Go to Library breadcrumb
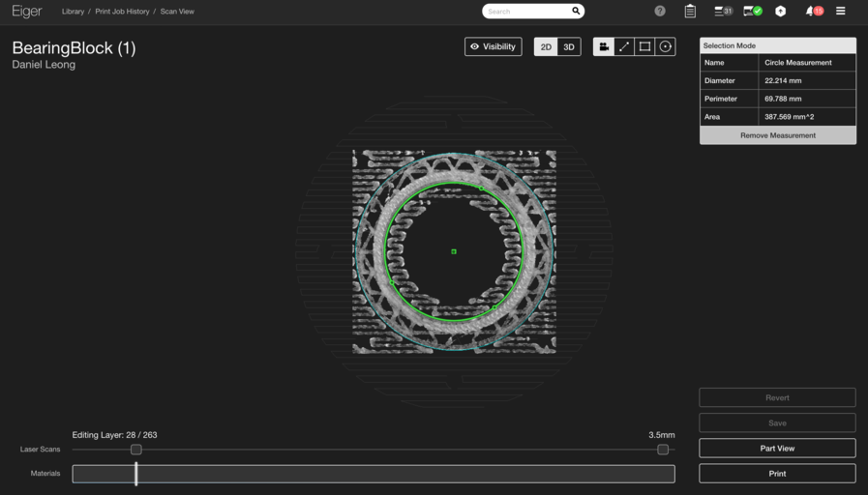 click(x=73, y=12)
